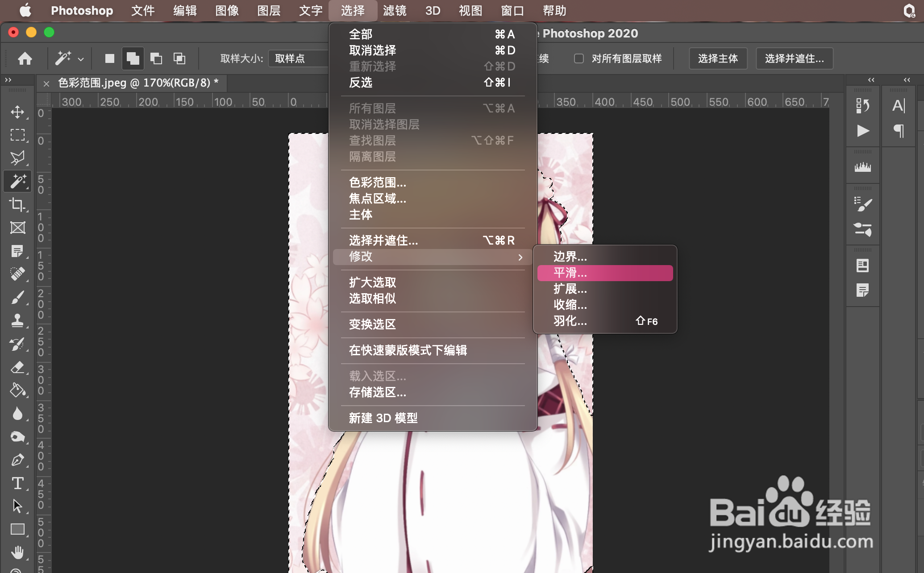Open the 图层 menu

tap(269, 11)
